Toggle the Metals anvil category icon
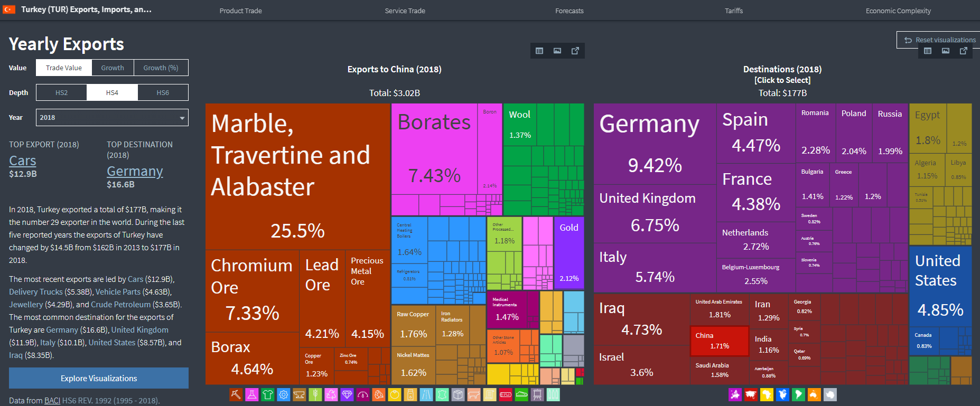Viewport: 980px width, 406px height. point(299,394)
